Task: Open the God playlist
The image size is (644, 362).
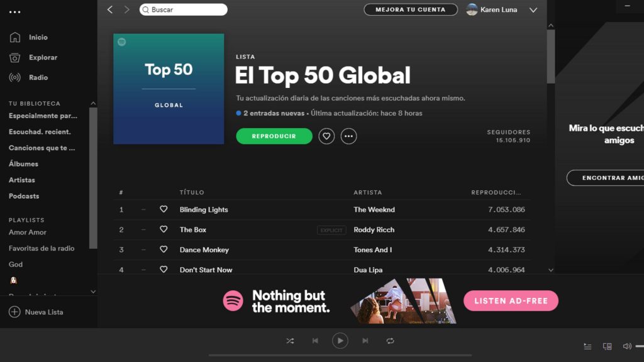Action: click(16, 265)
